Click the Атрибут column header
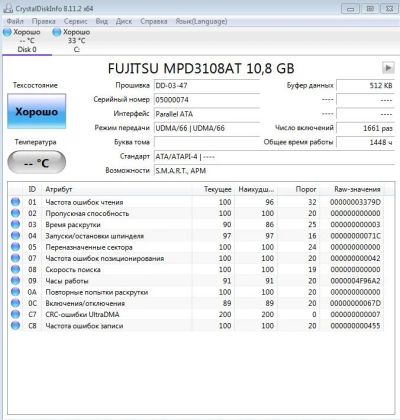 pos(117,189)
